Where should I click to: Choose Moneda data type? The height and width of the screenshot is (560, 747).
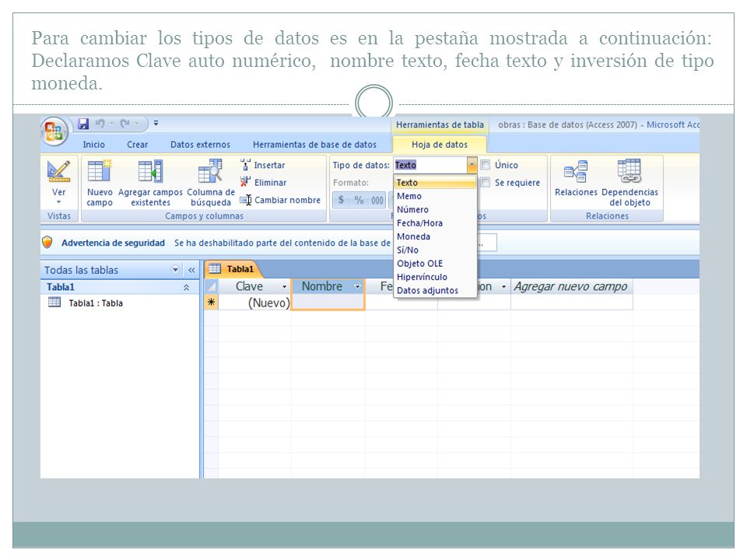(436, 236)
